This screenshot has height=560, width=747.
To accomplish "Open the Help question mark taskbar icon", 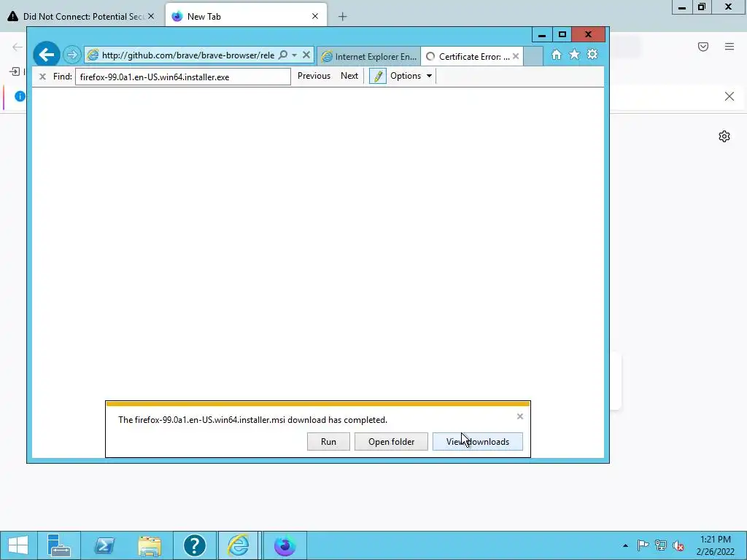I will click(194, 545).
